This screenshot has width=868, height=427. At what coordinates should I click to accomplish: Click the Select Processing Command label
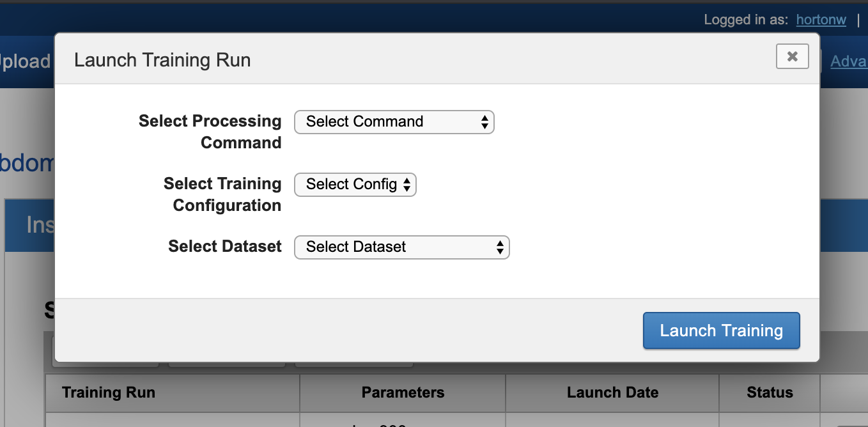(x=210, y=132)
